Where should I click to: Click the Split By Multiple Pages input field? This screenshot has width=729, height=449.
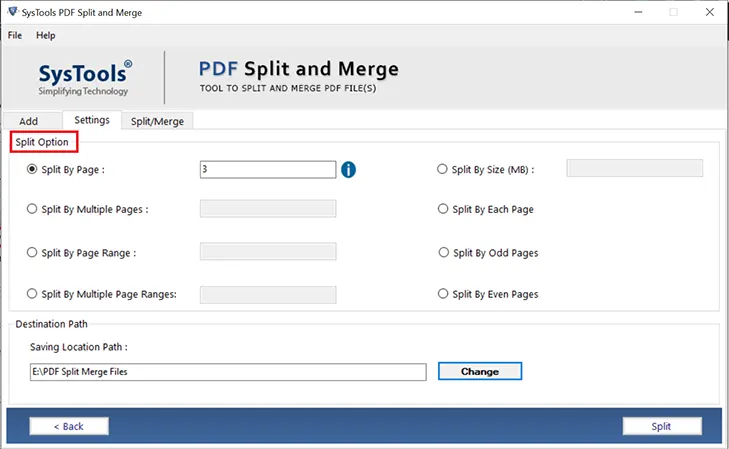(x=268, y=209)
